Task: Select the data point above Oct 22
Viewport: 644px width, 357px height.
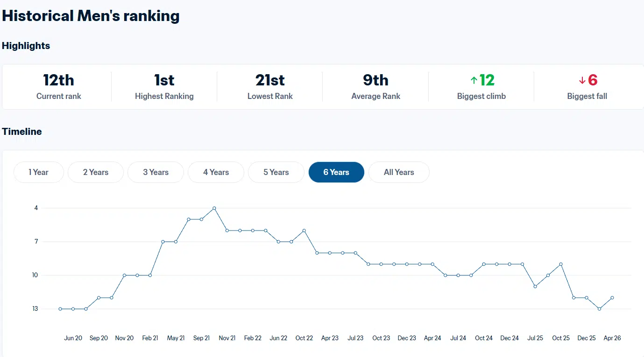Action: pyautogui.click(x=304, y=231)
